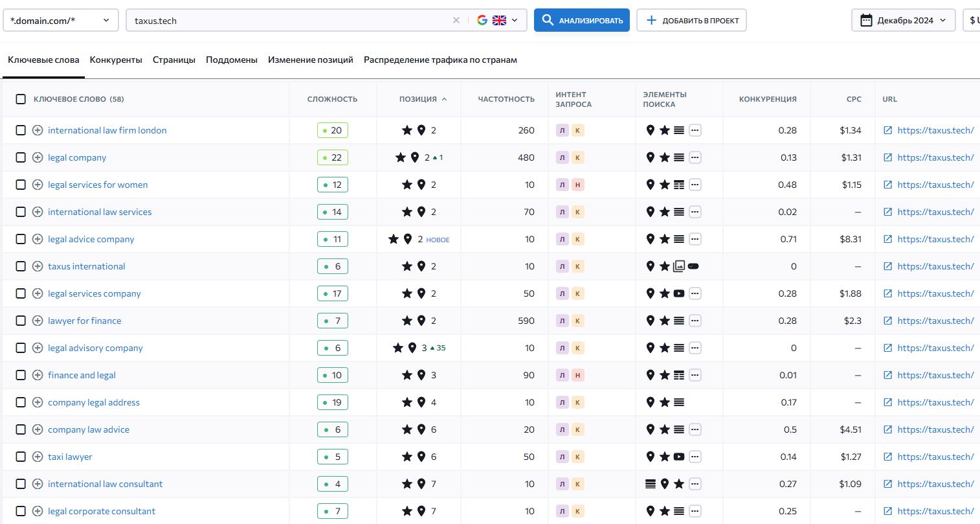This screenshot has width=980, height=524.
Task: Click plus icon beside 'legal company'
Action: click(38, 157)
